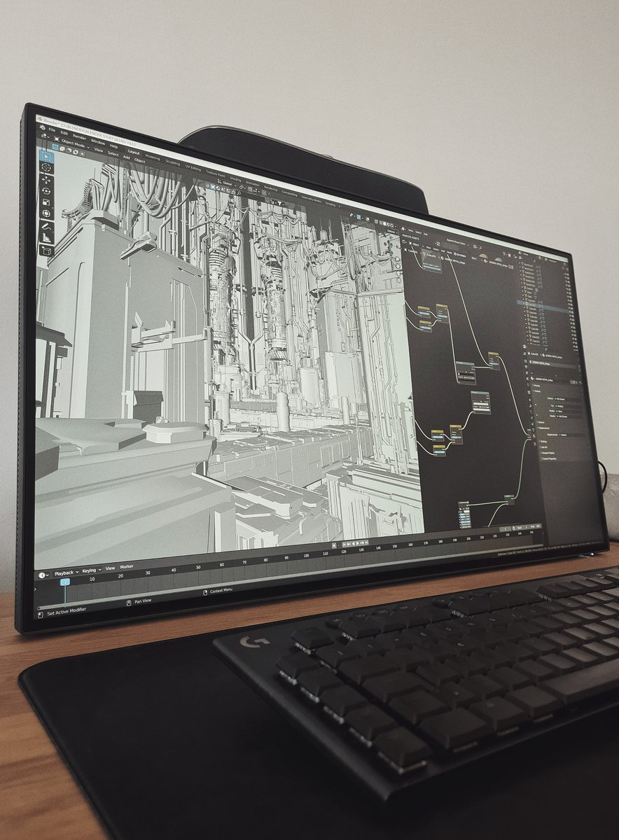The image size is (619, 840).
Task: Click the Play animation button
Action: coord(358,543)
